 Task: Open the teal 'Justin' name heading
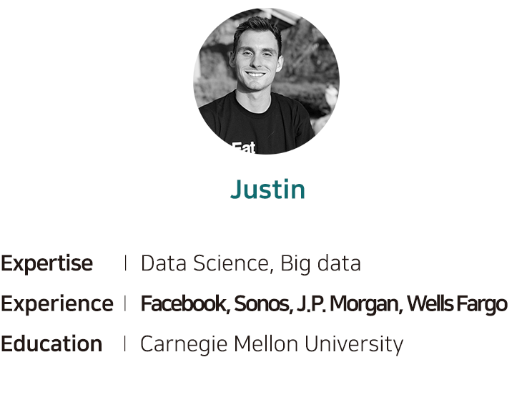[267, 190]
